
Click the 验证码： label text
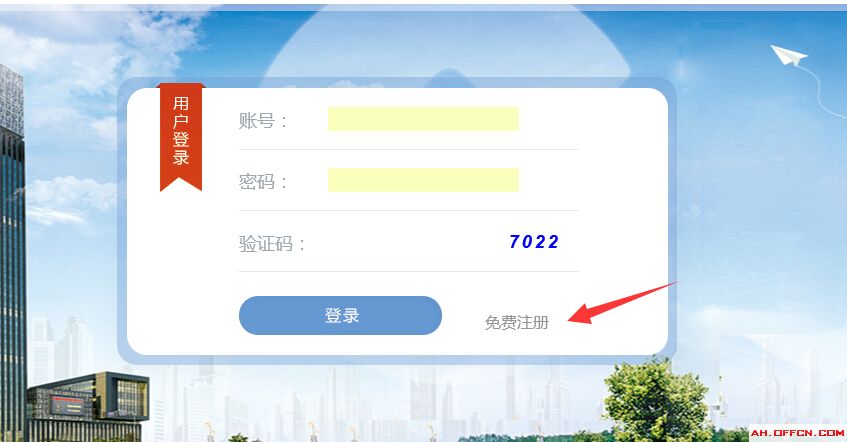[x=272, y=244]
